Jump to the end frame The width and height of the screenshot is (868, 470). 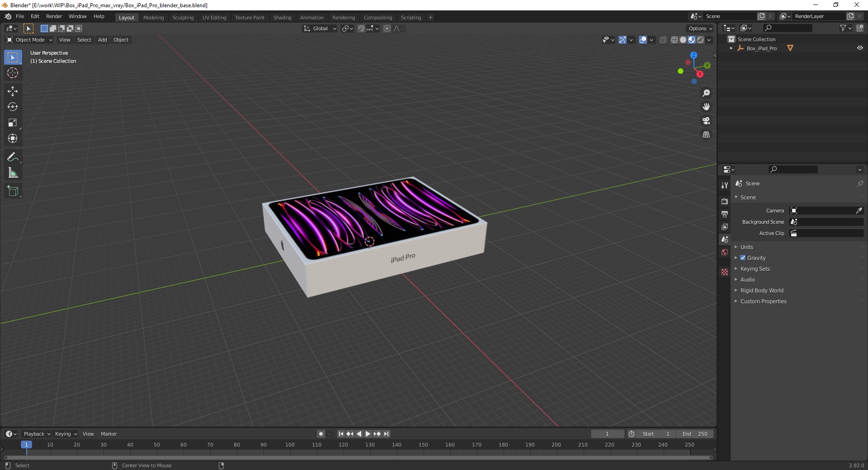click(386, 434)
